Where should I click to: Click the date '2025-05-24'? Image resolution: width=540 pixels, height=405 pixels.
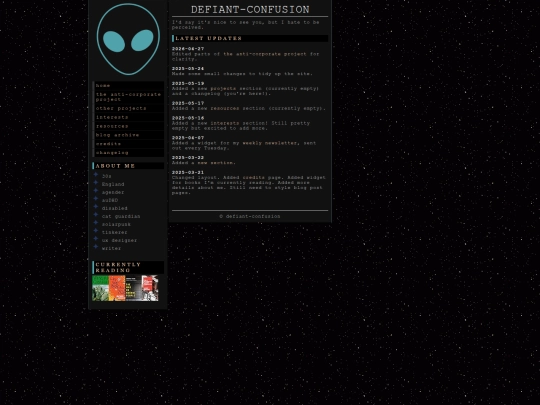click(188, 69)
